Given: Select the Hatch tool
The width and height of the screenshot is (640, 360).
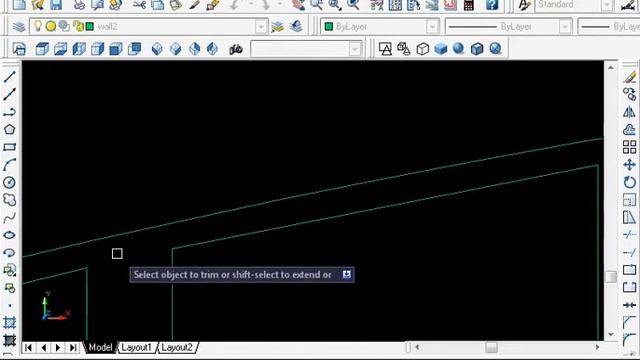Looking at the screenshot, I should [x=9, y=322].
